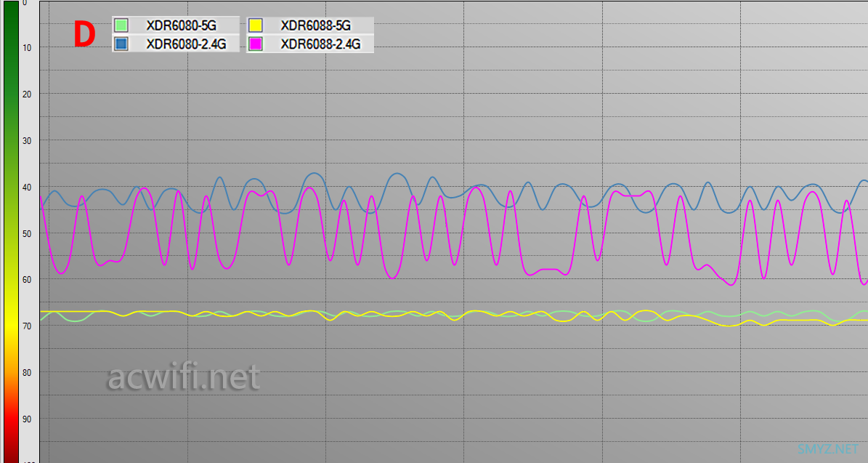
Task: Click the yellow XDR6088-5G legend swatch
Action: 255,25
